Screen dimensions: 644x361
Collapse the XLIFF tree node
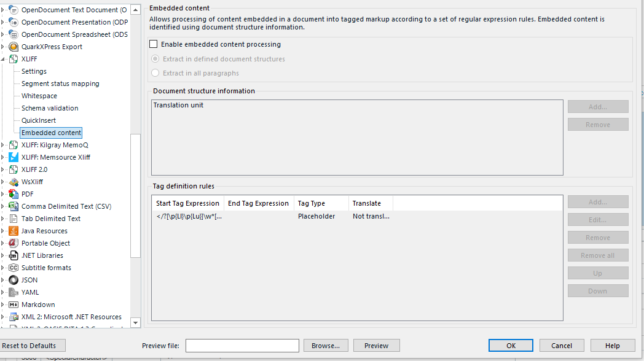(3, 59)
